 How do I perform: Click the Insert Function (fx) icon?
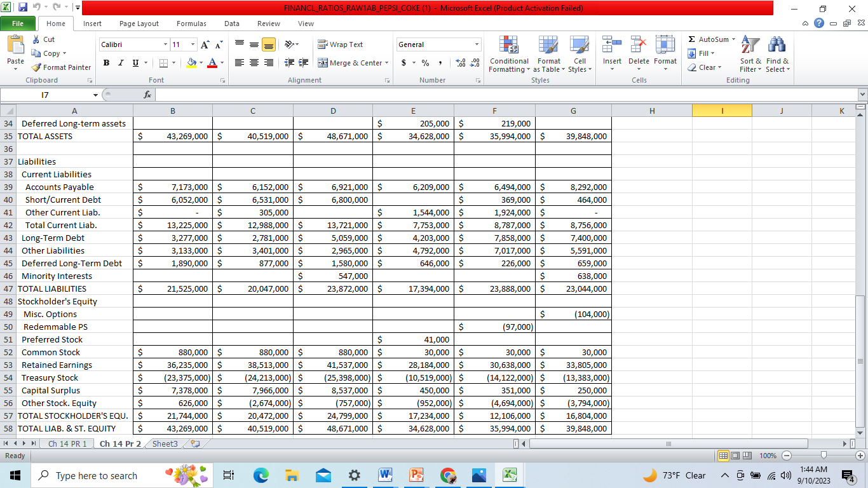(x=147, y=94)
